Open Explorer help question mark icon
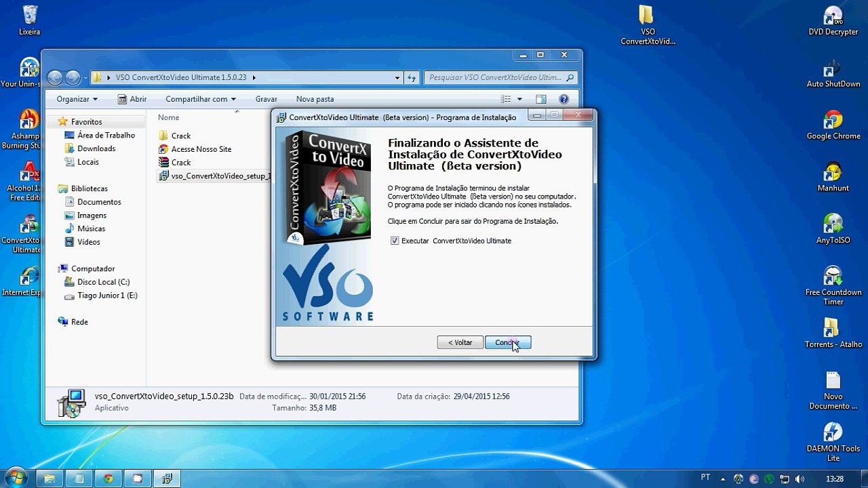This screenshot has height=488, width=868. pyautogui.click(x=564, y=99)
